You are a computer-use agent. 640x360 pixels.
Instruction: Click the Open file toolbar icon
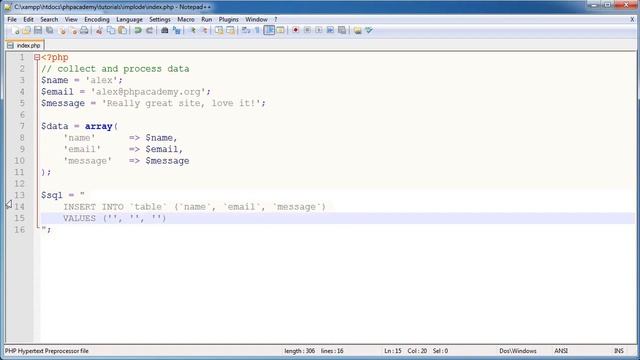pos(27,31)
